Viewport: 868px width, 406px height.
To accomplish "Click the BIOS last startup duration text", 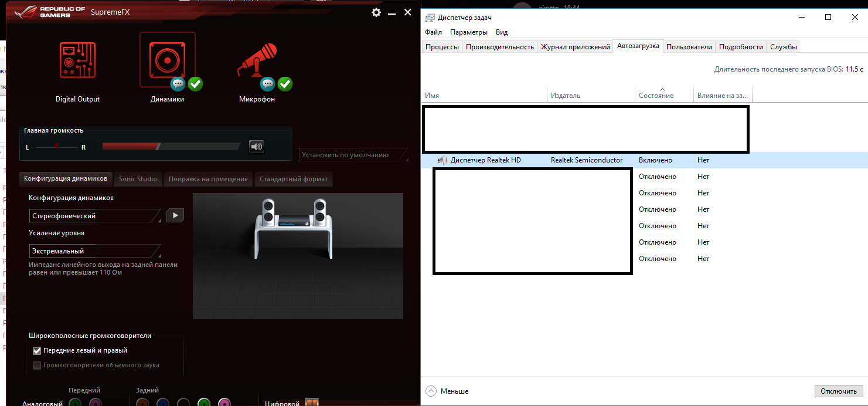I will 788,69.
